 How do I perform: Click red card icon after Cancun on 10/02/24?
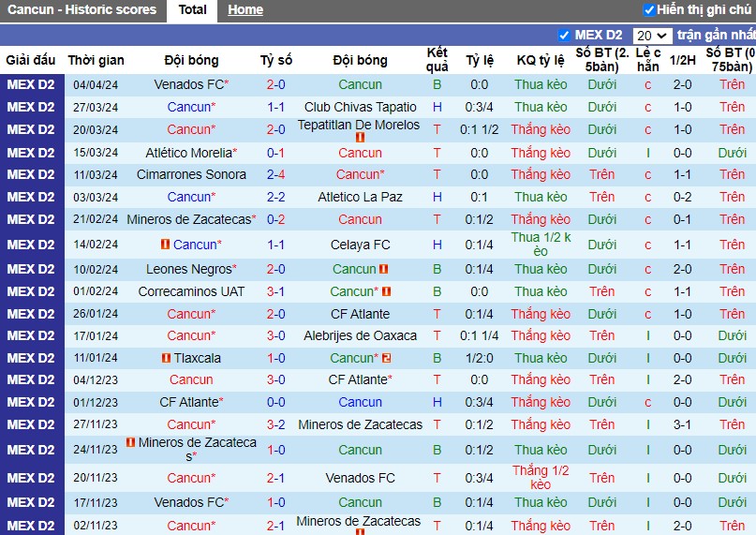pyautogui.click(x=383, y=269)
